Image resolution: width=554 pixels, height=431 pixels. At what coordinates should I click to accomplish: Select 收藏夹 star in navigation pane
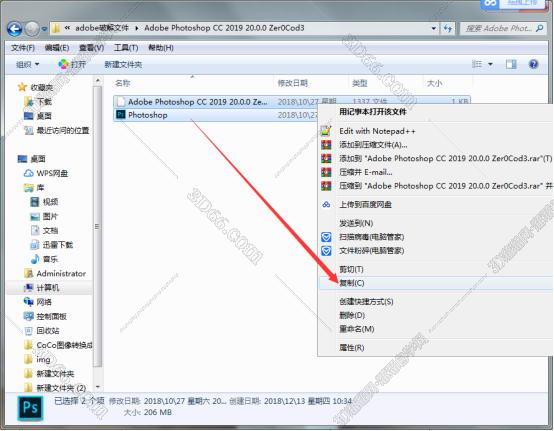35,87
